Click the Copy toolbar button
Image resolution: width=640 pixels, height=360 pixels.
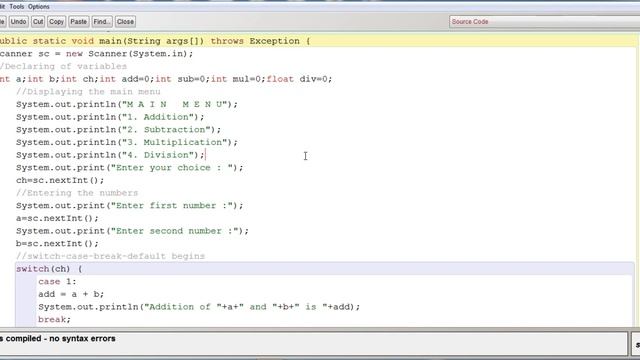click(56, 22)
